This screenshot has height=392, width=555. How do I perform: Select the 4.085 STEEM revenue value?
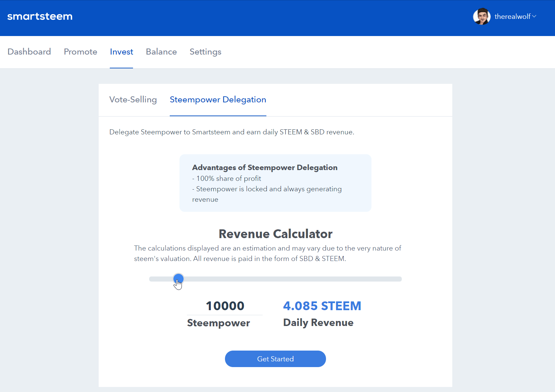tap(322, 306)
